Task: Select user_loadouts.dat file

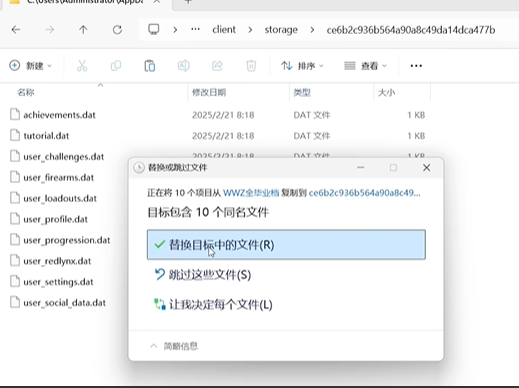Action: point(60,199)
